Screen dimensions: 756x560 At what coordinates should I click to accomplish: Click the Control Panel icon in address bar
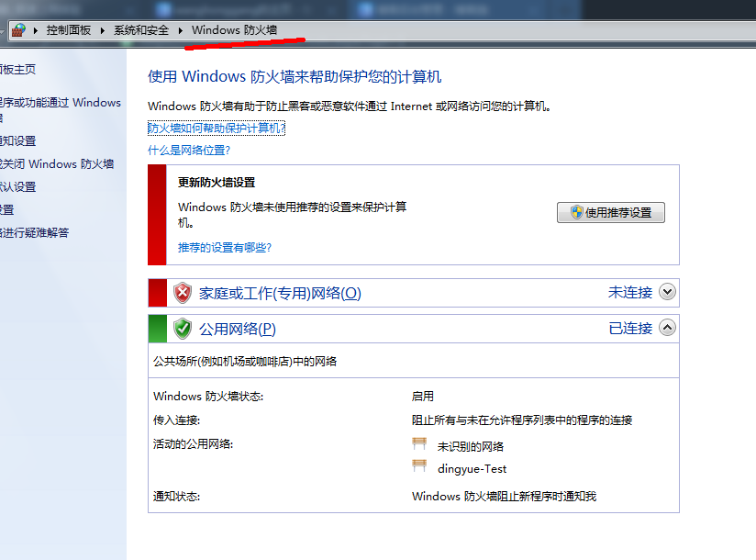point(18,30)
